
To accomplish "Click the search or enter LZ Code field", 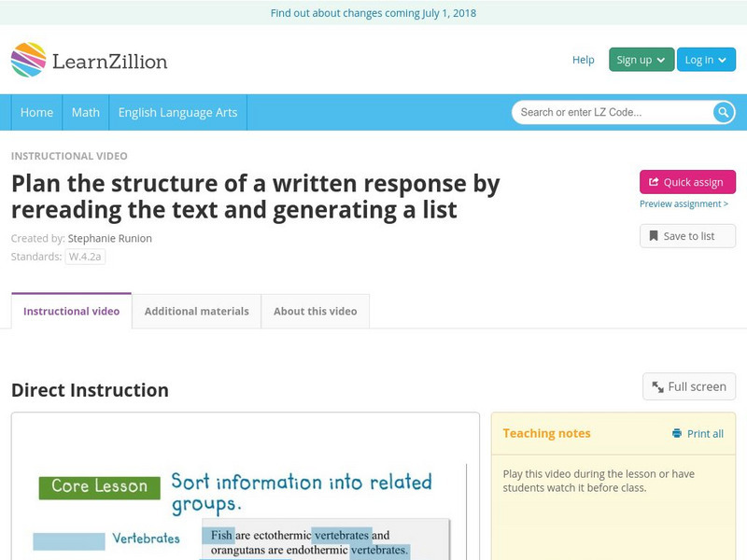I will (x=607, y=112).
